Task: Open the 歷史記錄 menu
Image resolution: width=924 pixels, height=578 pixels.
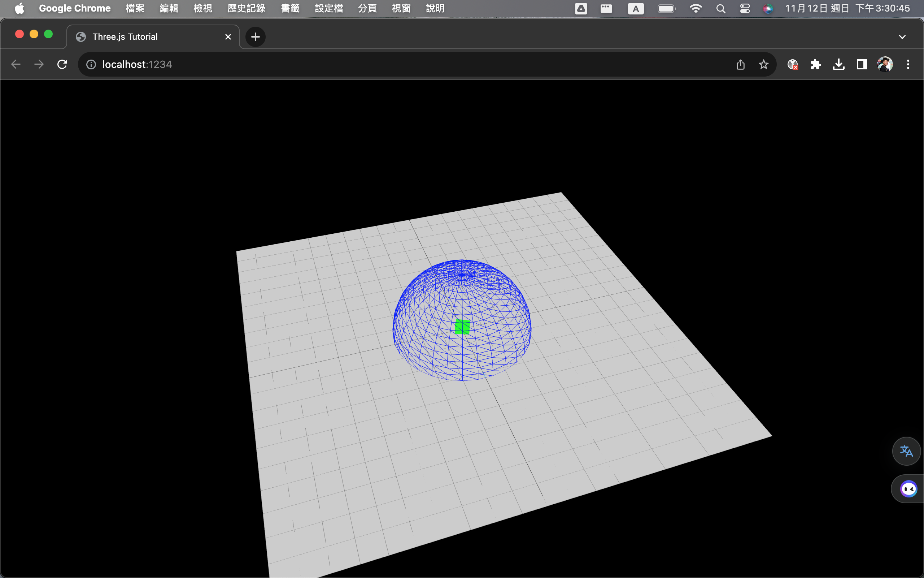Action: (246, 8)
